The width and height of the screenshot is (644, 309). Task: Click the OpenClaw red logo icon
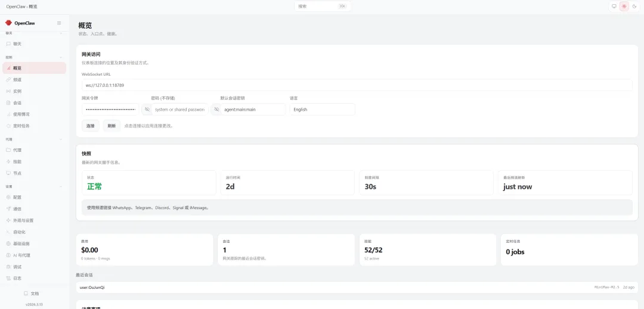pos(9,23)
